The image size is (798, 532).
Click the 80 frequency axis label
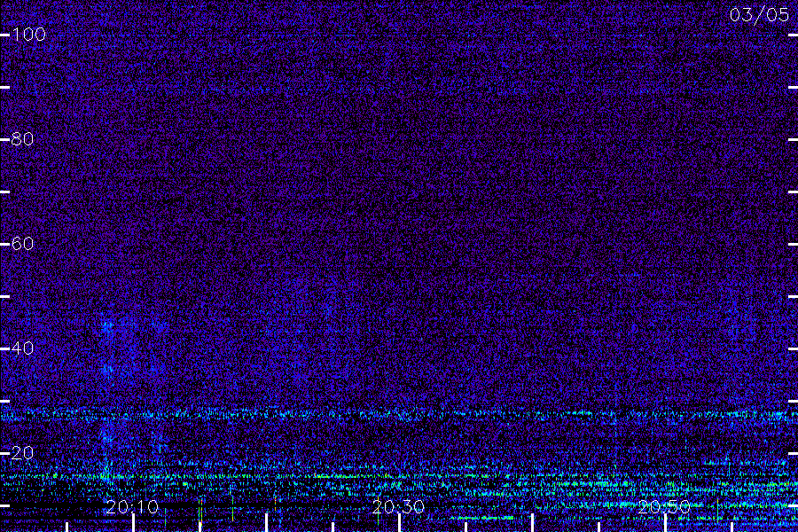[22, 138]
